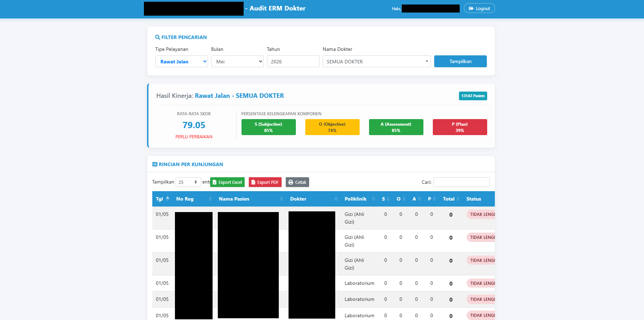Viewport: 644px width, 320px height.
Task: Export table to Excel
Action: (x=227, y=182)
